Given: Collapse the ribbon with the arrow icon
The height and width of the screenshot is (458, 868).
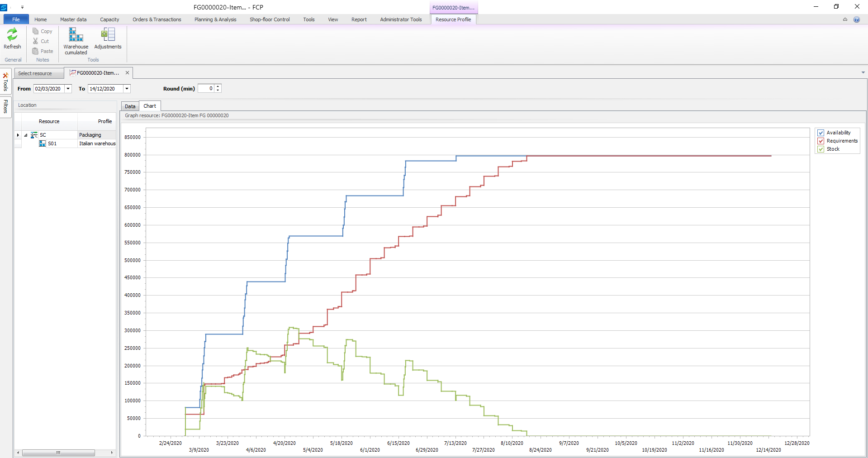Looking at the screenshot, I should pyautogui.click(x=845, y=19).
